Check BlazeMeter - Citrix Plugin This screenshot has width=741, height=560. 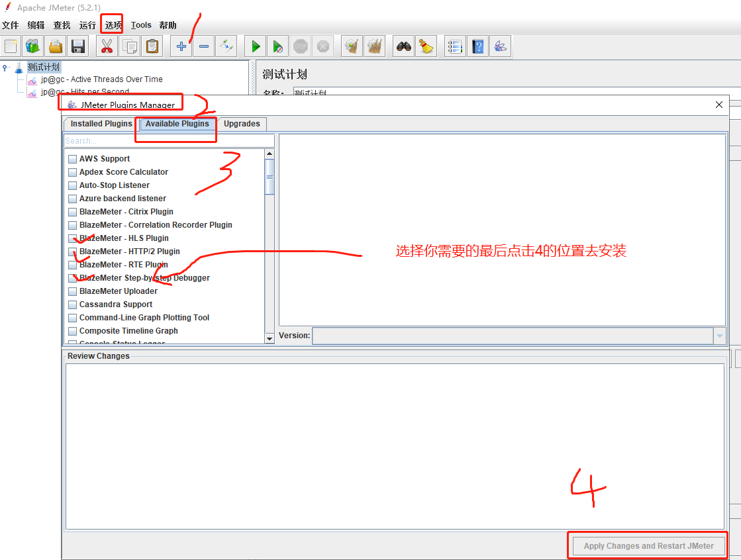coord(72,212)
